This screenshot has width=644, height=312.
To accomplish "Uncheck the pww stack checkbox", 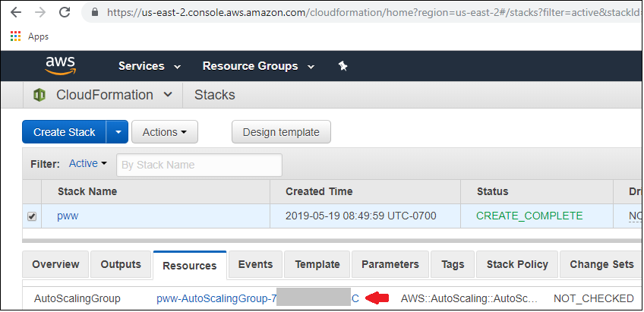I will coord(32,216).
